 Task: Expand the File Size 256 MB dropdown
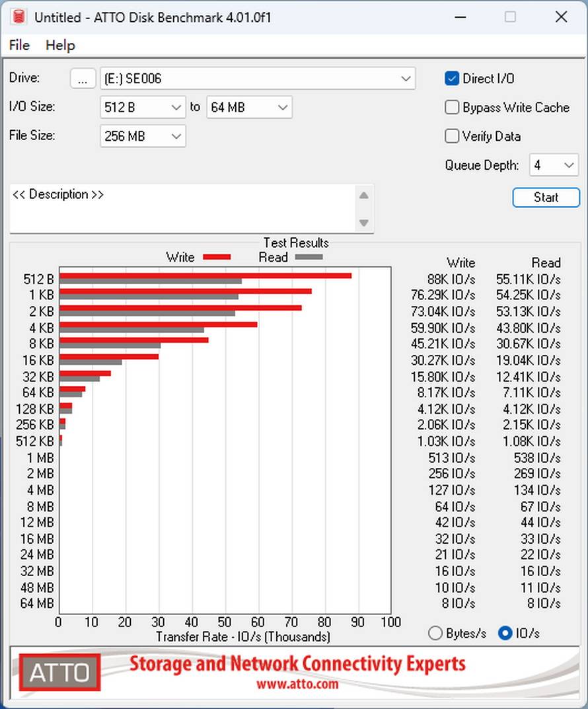[x=143, y=137]
